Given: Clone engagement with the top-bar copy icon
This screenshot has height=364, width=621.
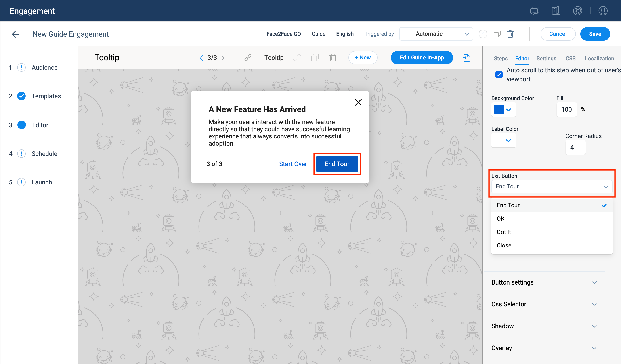Looking at the screenshot, I should click(497, 34).
